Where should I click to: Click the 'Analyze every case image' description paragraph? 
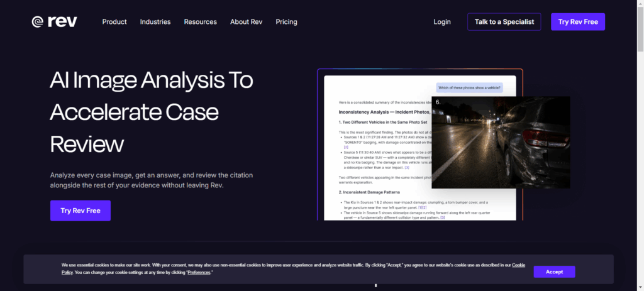(152, 180)
